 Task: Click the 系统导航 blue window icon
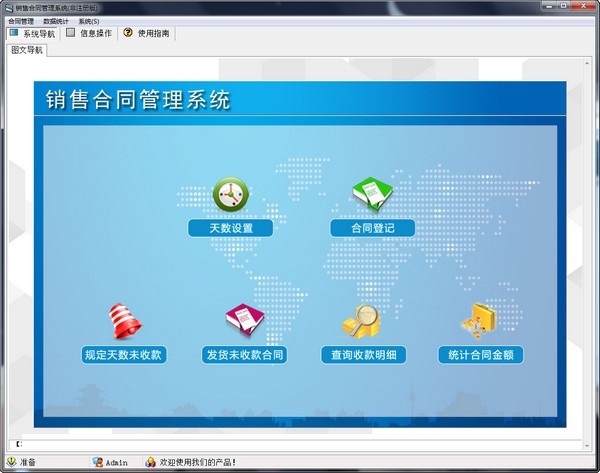click(14, 33)
